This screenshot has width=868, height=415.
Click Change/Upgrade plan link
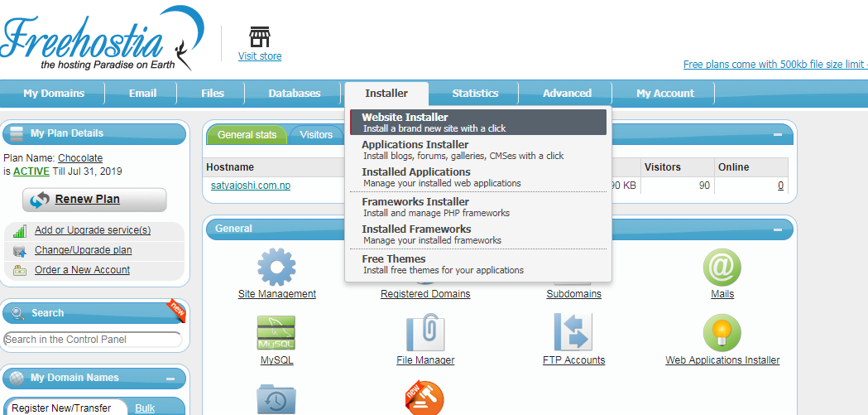tap(83, 250)
